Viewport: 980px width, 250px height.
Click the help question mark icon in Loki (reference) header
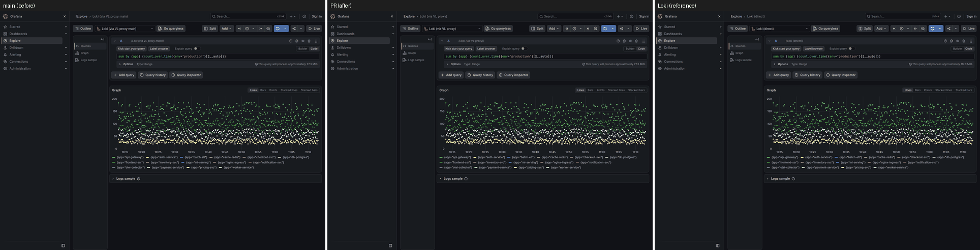click(959, 16)
